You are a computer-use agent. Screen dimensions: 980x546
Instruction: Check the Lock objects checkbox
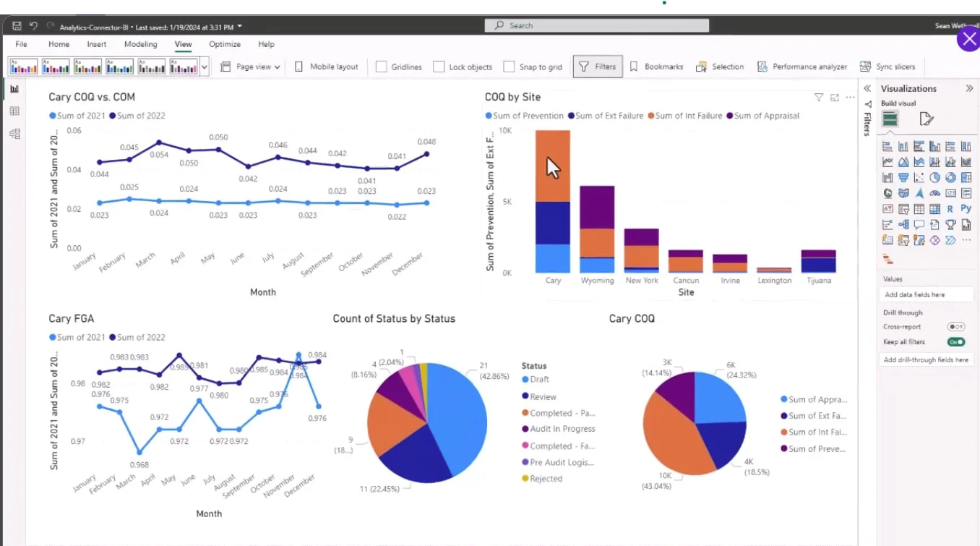coord(439,67)
